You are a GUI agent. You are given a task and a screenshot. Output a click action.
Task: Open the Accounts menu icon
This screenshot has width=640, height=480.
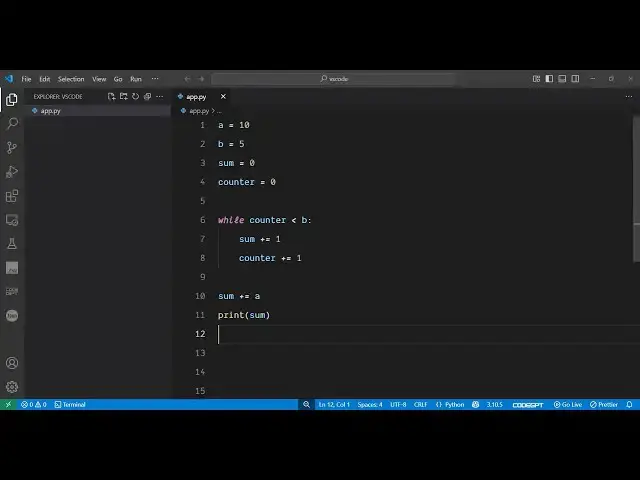12,363
